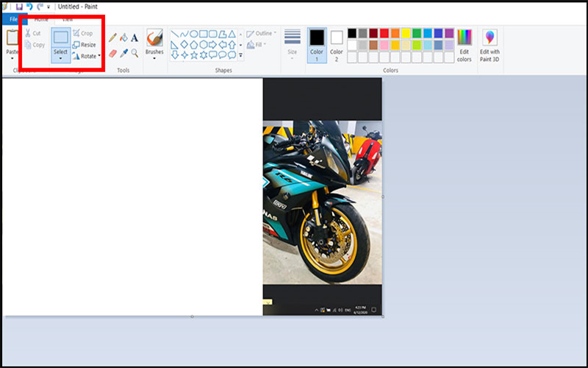The image size is (588, 368).
Task: Click the Brushes tool icon
Action: 154,38
